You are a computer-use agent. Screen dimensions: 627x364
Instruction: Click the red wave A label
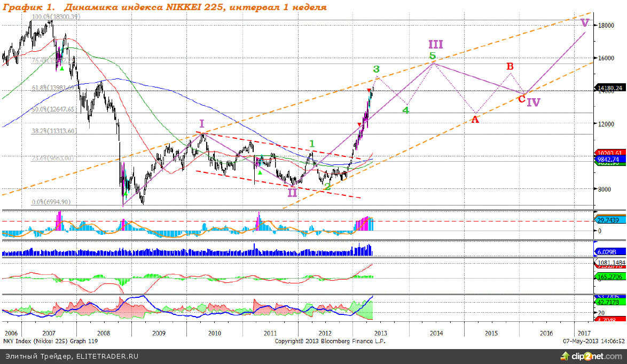coord(475,120)
